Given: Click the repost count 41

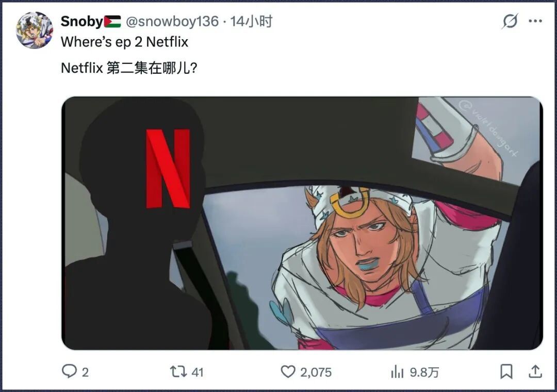Looking at the screenshot, I should 197,372.
